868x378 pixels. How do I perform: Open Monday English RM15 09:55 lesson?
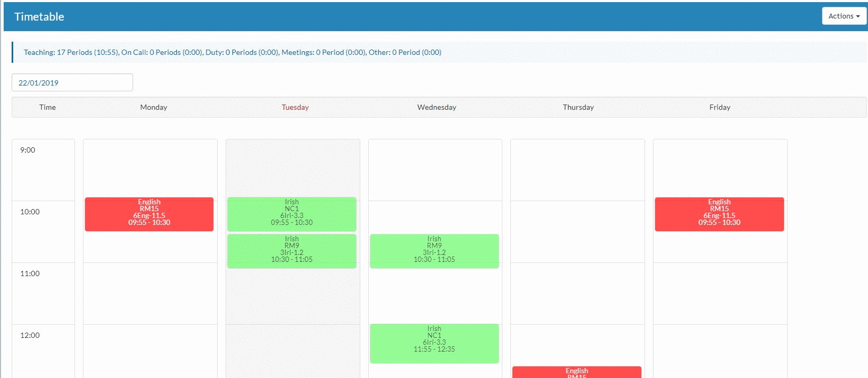click(x=150, y=214)
